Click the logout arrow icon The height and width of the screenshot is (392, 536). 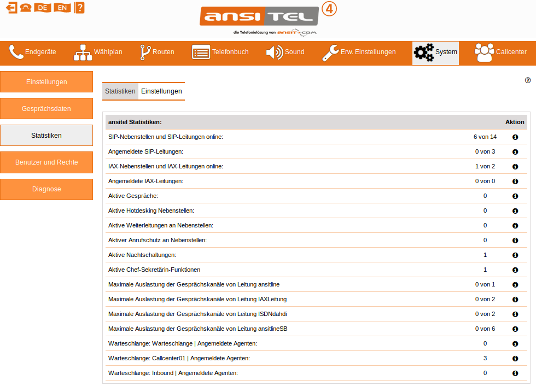10,8
